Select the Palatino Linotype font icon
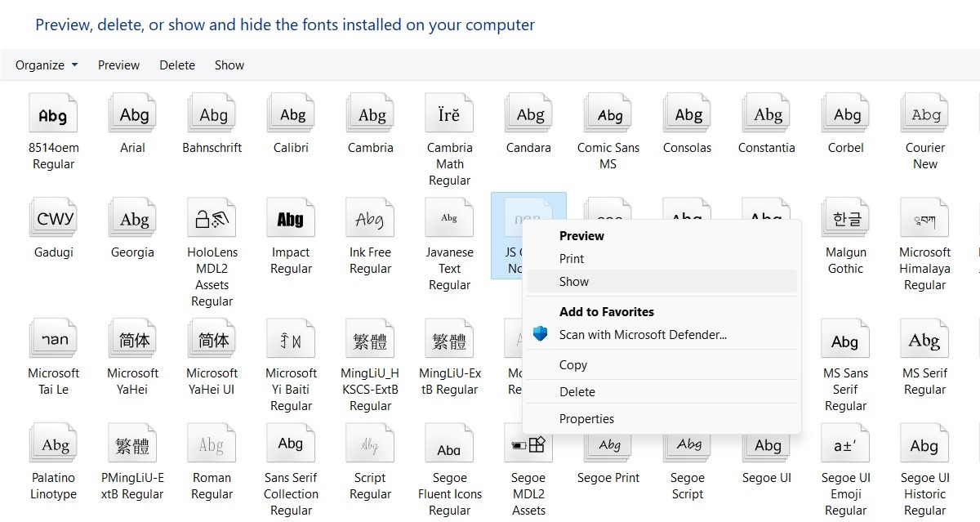This screenshot has height=522, width=980. point(52,444)
